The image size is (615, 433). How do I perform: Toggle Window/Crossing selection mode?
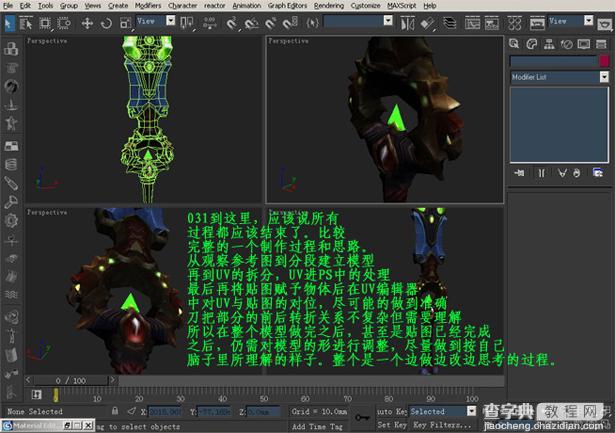click(x=64, y=24)
